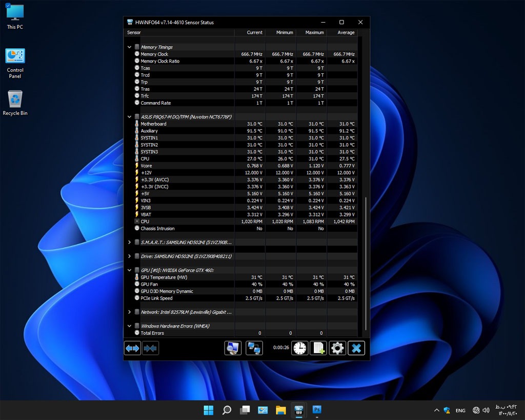Click the Maximum column header
525x420 pixels.
coord(314,32)
